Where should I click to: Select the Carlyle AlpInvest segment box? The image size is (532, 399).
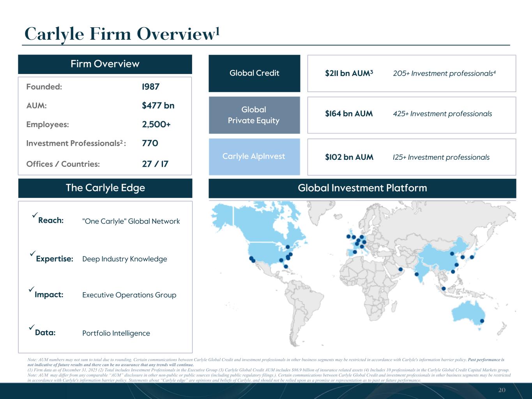[255, 157]
